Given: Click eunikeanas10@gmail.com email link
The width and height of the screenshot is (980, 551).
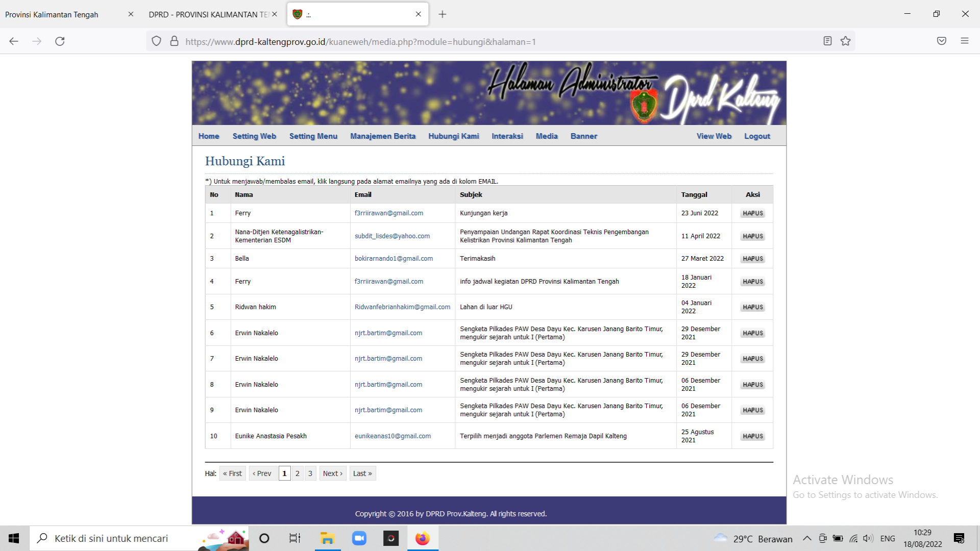Looking at the screenshot, I should pos(393,436).
